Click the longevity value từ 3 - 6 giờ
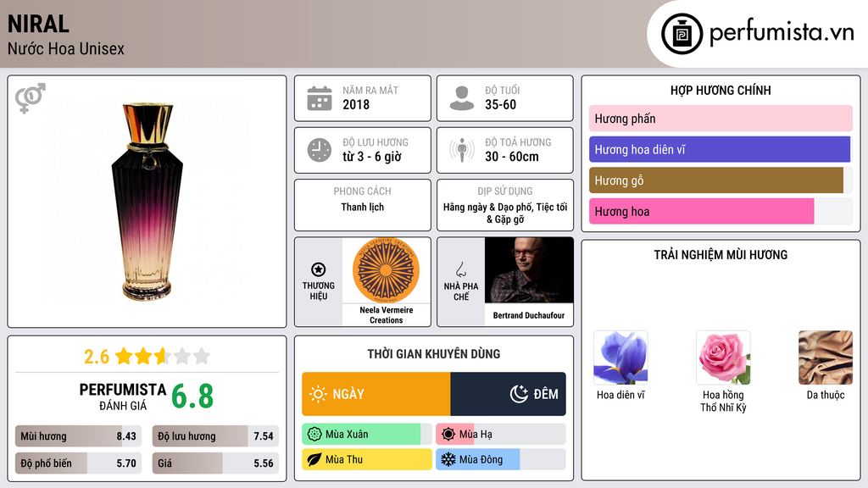The height and width of the screenshot is (488, 868). click(372, 157)
